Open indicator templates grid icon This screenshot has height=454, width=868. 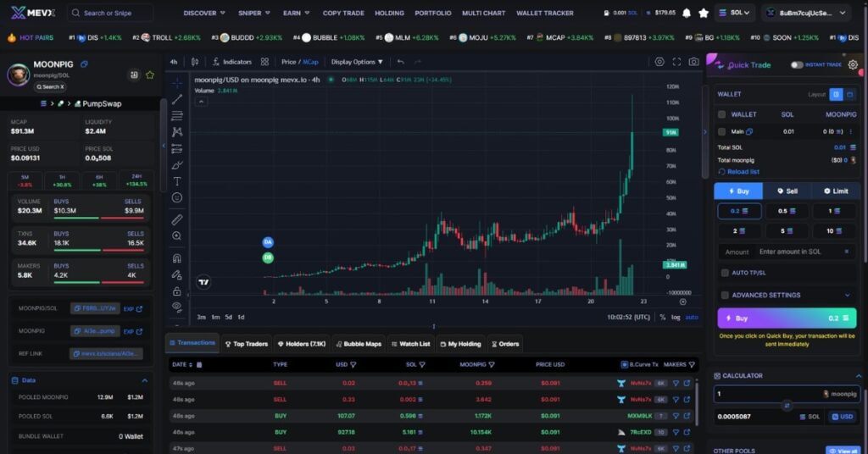[264, 62]
